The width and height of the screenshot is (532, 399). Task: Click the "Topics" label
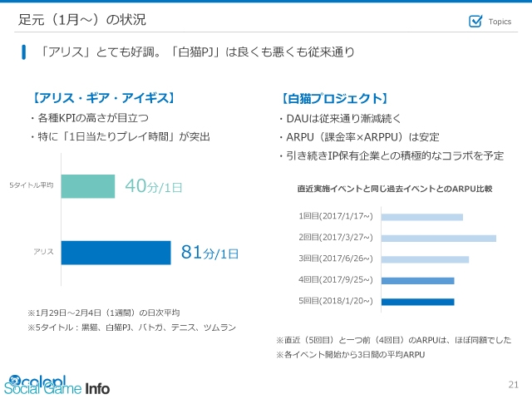pyautogui.click(x=500, y=22)
